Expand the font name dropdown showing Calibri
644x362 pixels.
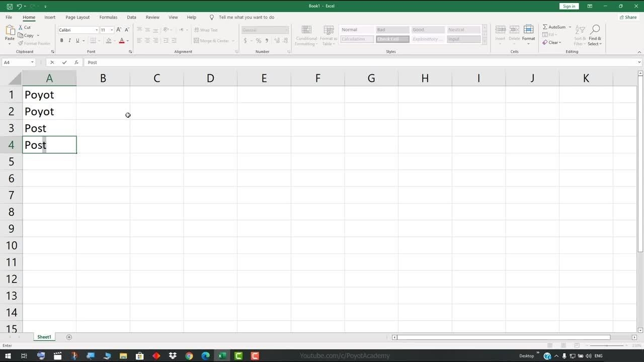(97, 30)
